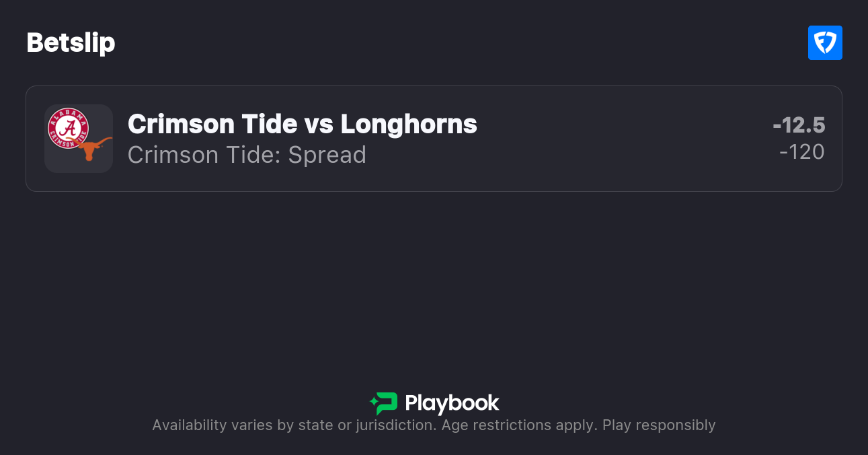Viewport: 868px width, 455px height.
Task: Click the Crimson Tide: Spread bet description
Action: point(247,155)
